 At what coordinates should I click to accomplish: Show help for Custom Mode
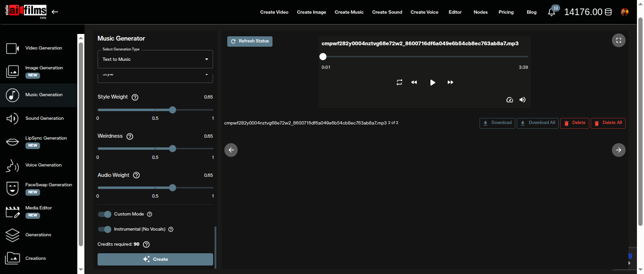click(149, 214)
